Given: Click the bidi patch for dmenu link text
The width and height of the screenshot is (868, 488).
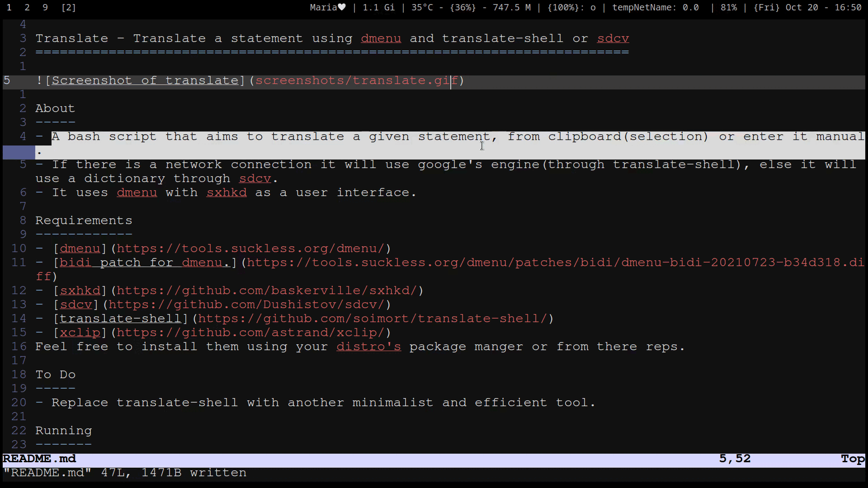Looking at the screenshot, I should click(145, 263).
